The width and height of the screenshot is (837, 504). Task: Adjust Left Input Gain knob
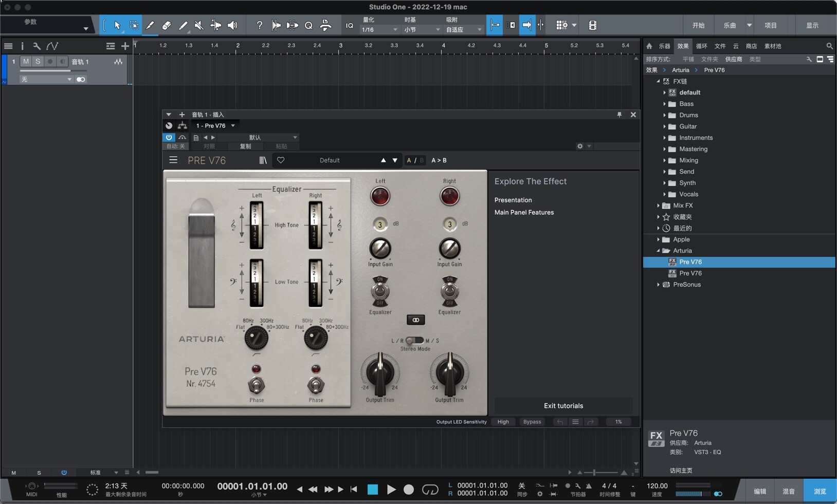tap(380, 249)
